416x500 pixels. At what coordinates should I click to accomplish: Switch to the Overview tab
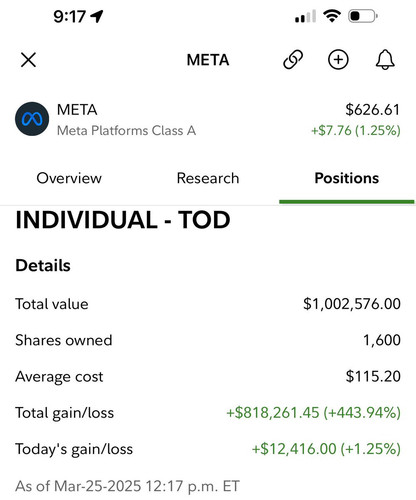click(69, 178)
